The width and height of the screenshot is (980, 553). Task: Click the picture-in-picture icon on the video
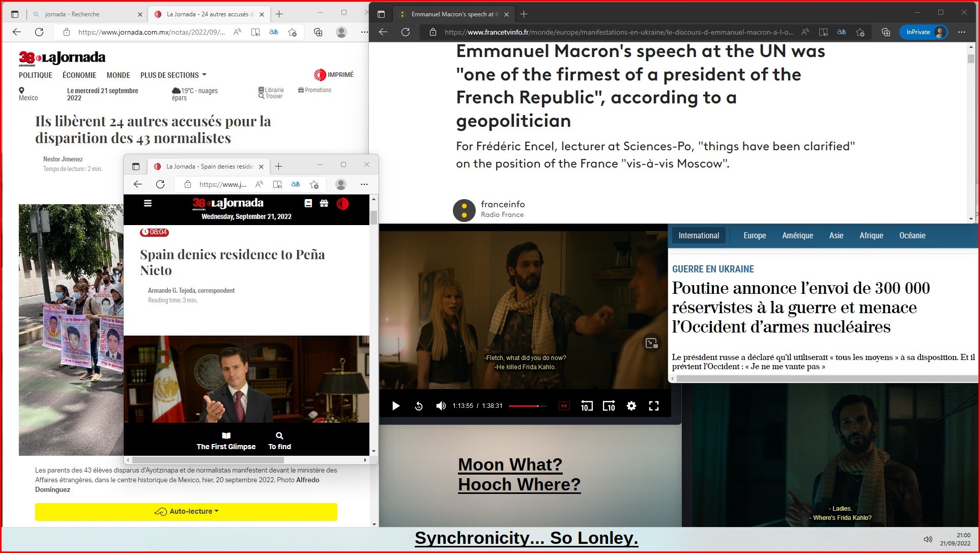point(652,343)
